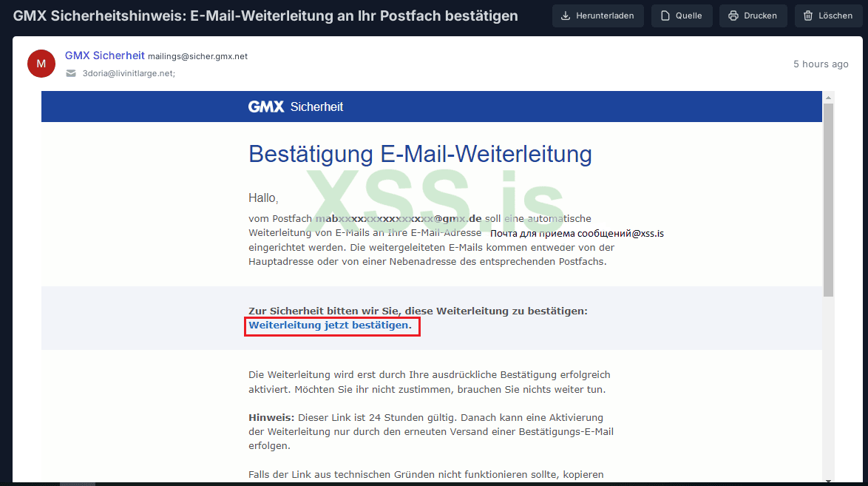Open the Quelle source view button
The width and height of the screenshot is (868, 486).
(x=682, y=16)
